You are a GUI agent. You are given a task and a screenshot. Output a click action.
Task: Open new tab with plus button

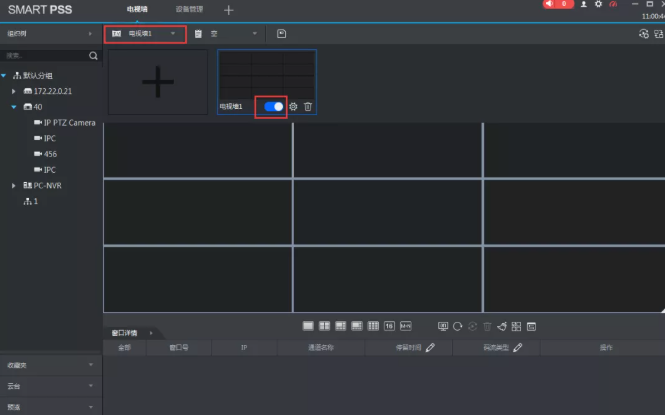tap(229, 10)
